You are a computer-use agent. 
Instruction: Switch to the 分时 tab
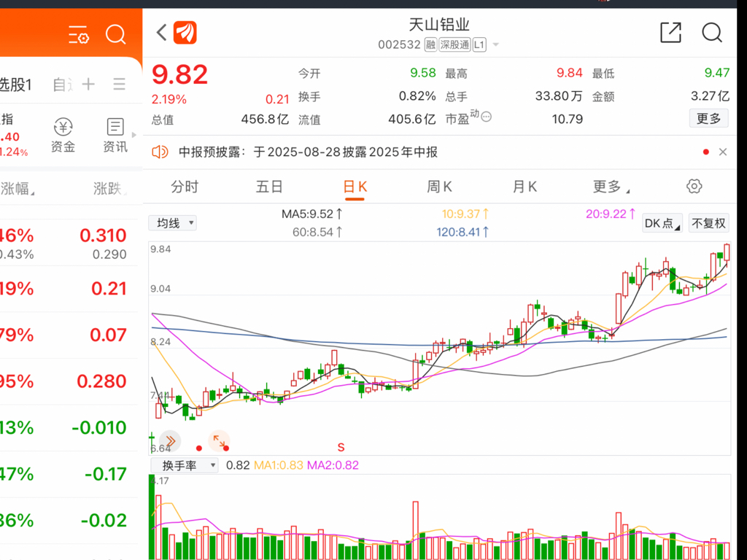(x=185, y=187)
